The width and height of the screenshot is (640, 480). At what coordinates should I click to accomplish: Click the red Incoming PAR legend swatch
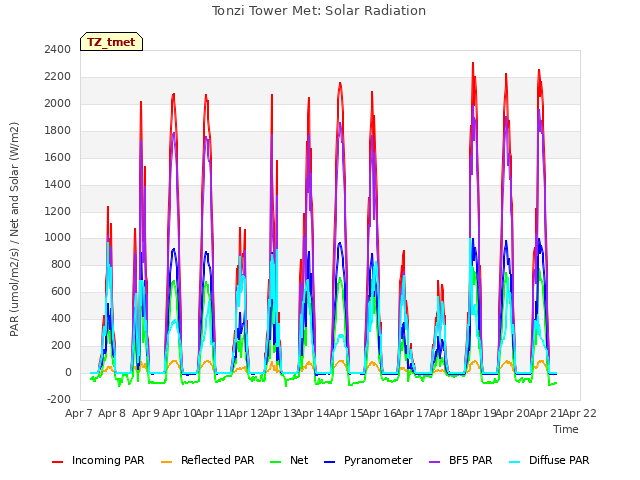tap(58, 462)
